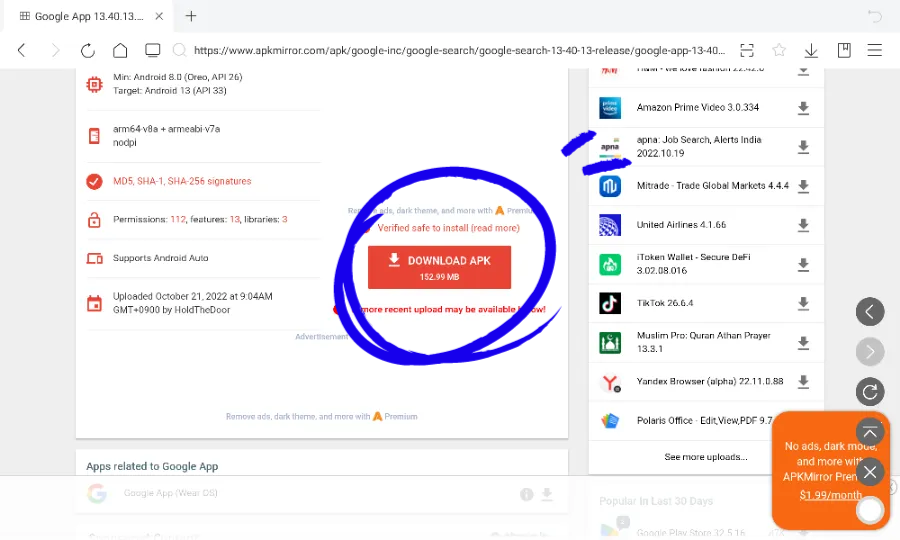Open the browser hamburger menu
The image size is (900, 540).
tap(875, 50)
